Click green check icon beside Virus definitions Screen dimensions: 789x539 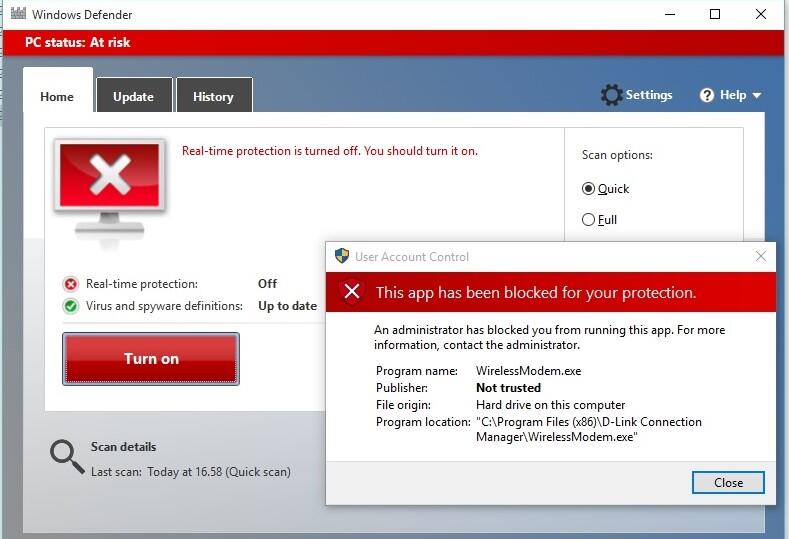pyautogui.click(x=71, y=306)
